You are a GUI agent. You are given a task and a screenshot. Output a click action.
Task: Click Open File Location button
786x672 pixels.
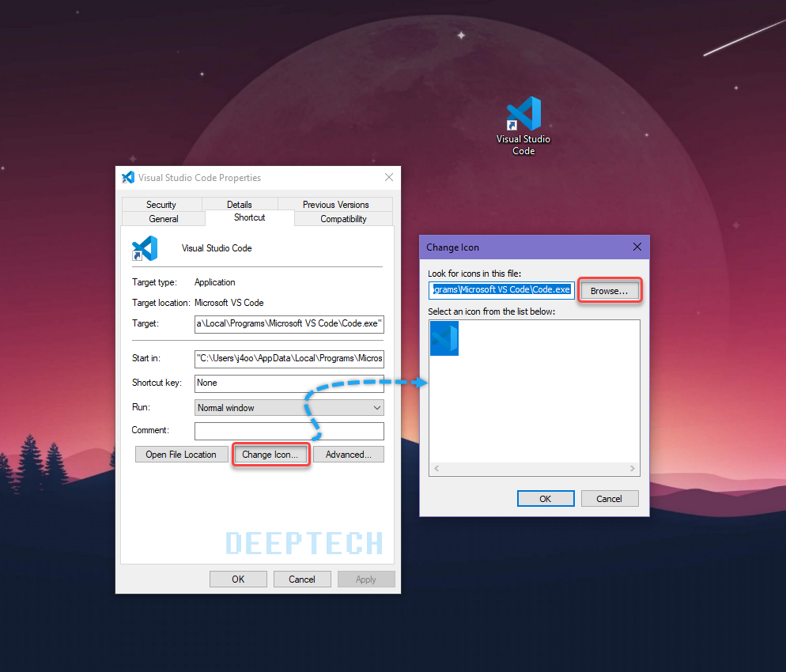(181, 455)
